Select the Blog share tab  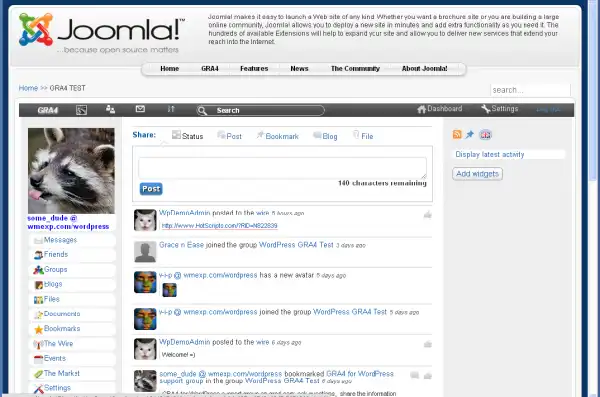[325, 136]
